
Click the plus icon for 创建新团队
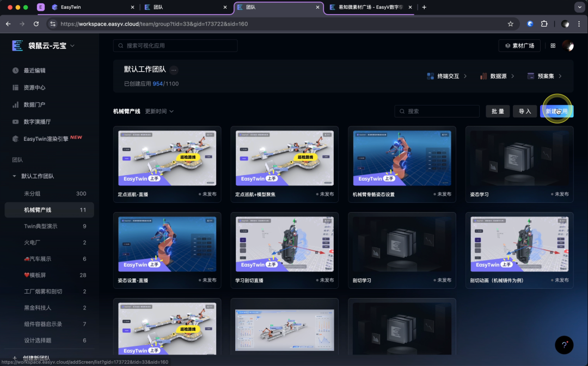(x=15, y=358)
